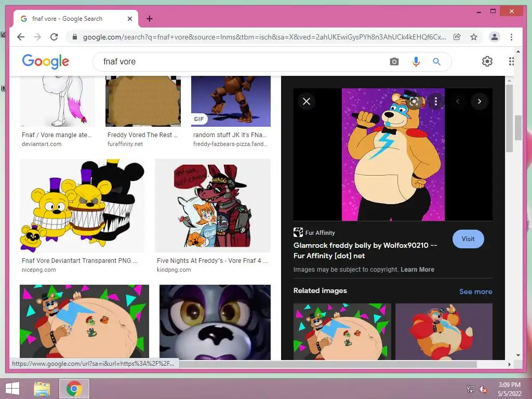Reload the page with the refresh icon
The width and height of the screenshot is (532, 399).
tap(54, 37)
